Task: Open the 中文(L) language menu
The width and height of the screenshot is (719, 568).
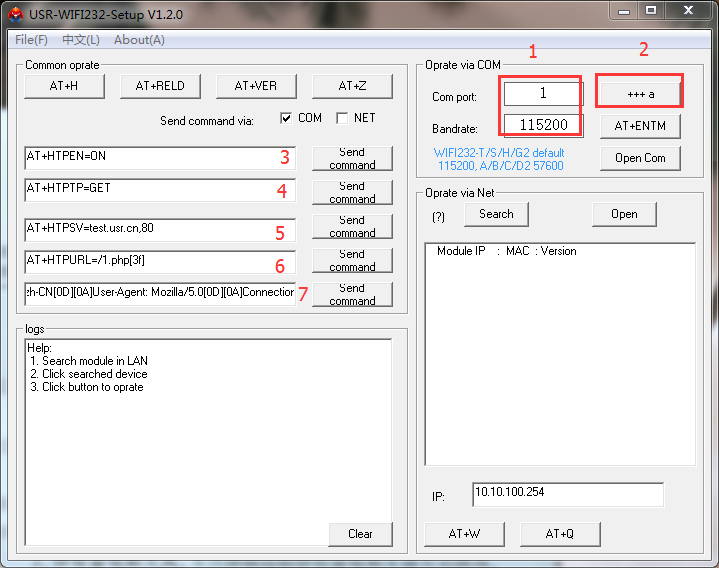Action: [81, 40]
